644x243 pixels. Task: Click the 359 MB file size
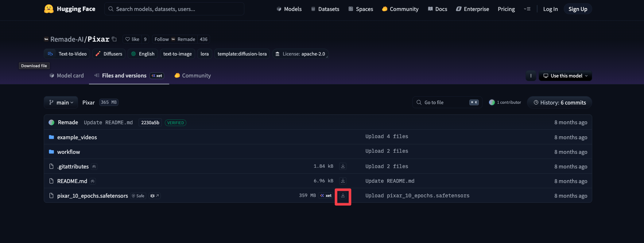pyautogui.click(x=307, y=195)
